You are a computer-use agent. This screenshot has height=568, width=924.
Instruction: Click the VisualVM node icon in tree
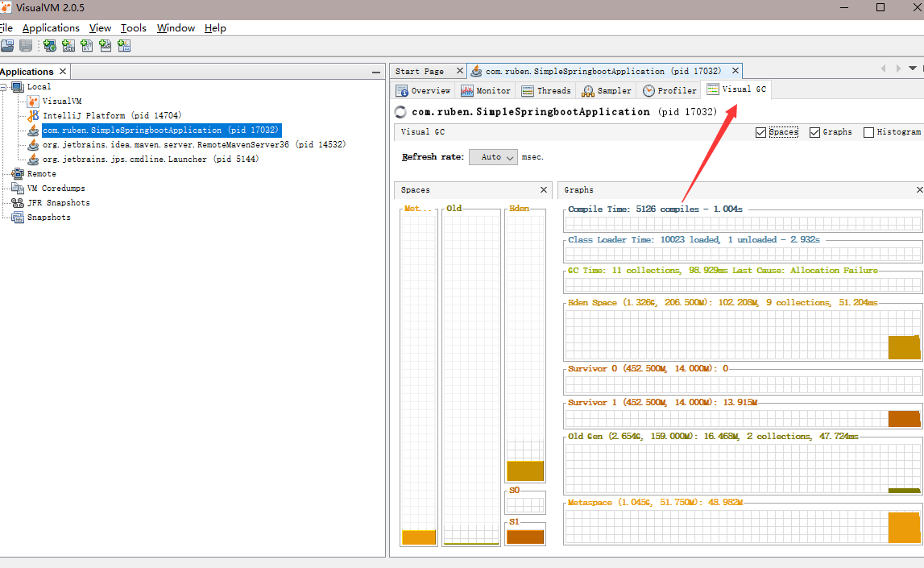33,102
